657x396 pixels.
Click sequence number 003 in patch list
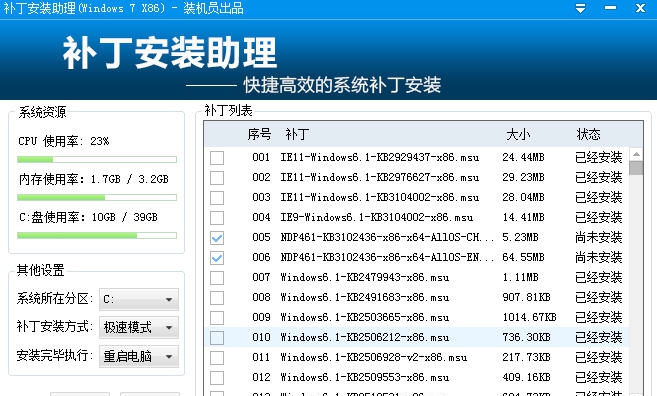click(x=261, y=197)
